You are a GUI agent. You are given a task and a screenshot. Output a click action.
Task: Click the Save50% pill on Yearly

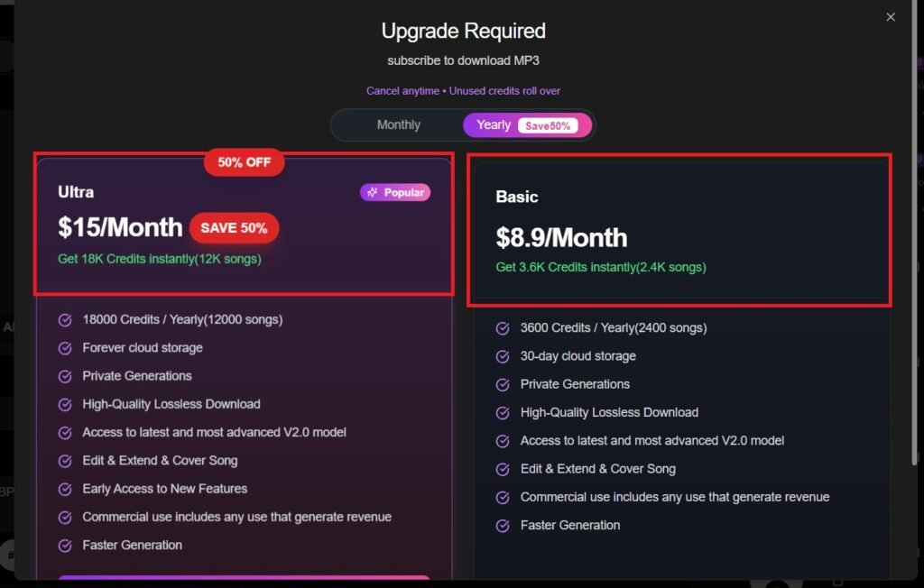548,126
